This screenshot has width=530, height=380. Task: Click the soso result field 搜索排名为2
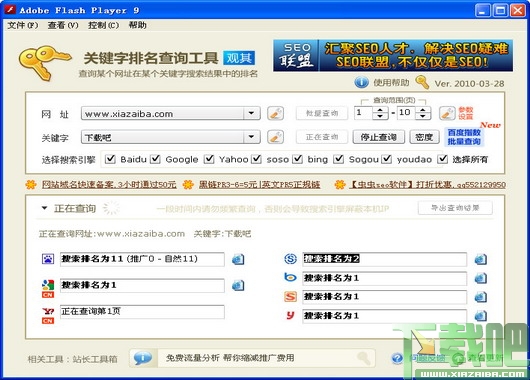pos(385,259)
